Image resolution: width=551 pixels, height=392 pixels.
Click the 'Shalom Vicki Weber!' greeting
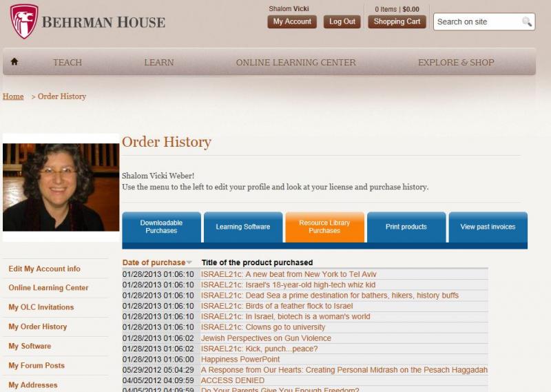coord(158,176)
